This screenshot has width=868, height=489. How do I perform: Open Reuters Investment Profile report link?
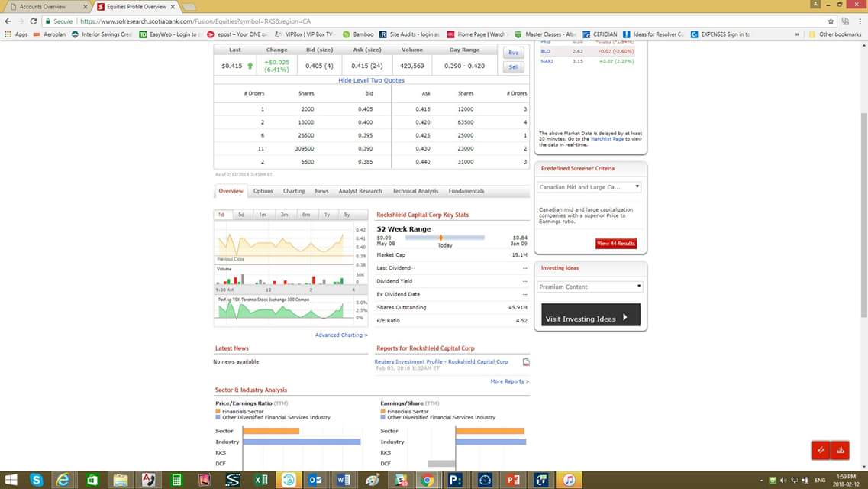(x=441, y=361)
